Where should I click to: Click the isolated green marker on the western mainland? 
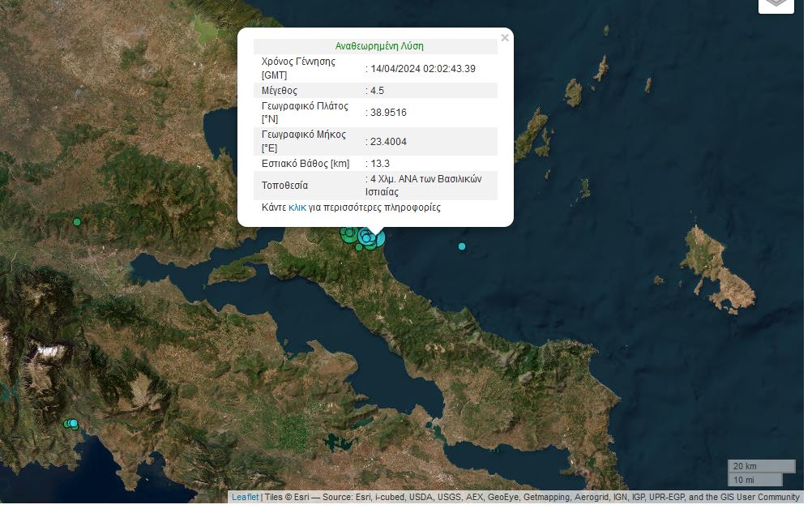pyautogui.click(x=77, y=221)
